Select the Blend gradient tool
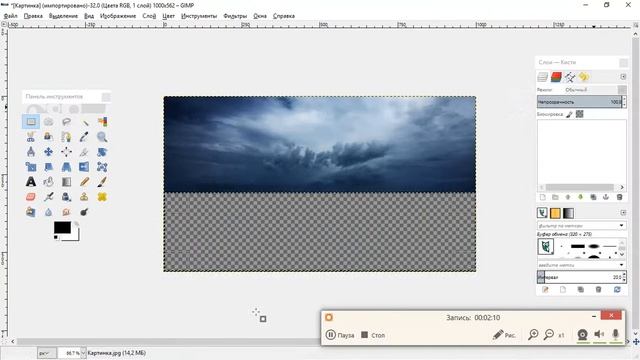This screenshot has height=360, width=640. pyautogui.click(x=66, y=182)
